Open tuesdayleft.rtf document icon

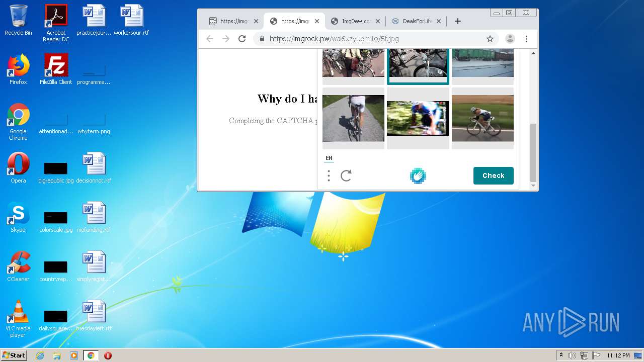94,316
